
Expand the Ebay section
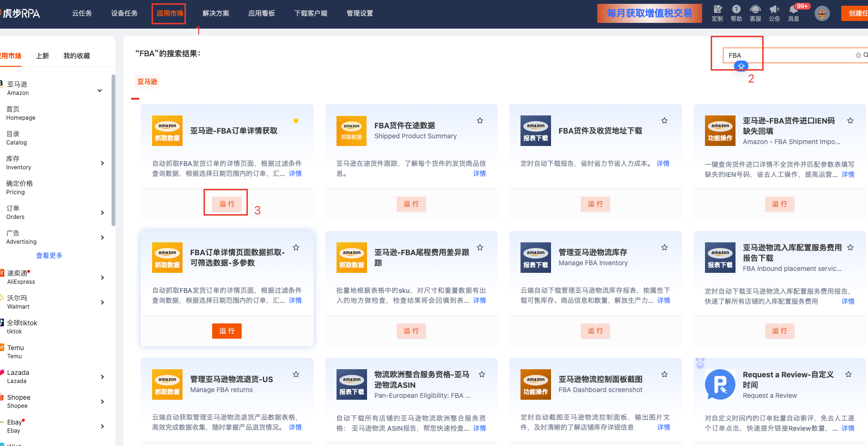(x=102, y=426)
